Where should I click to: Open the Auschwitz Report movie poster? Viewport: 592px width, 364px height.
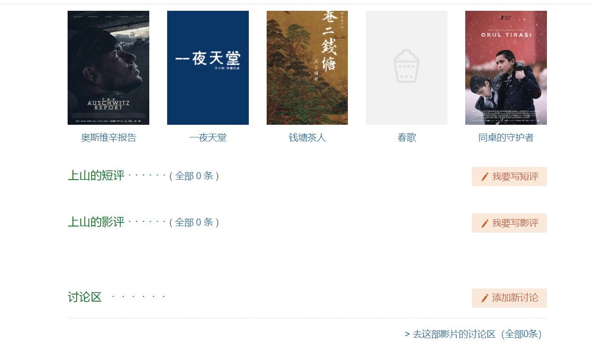(108, 68)
